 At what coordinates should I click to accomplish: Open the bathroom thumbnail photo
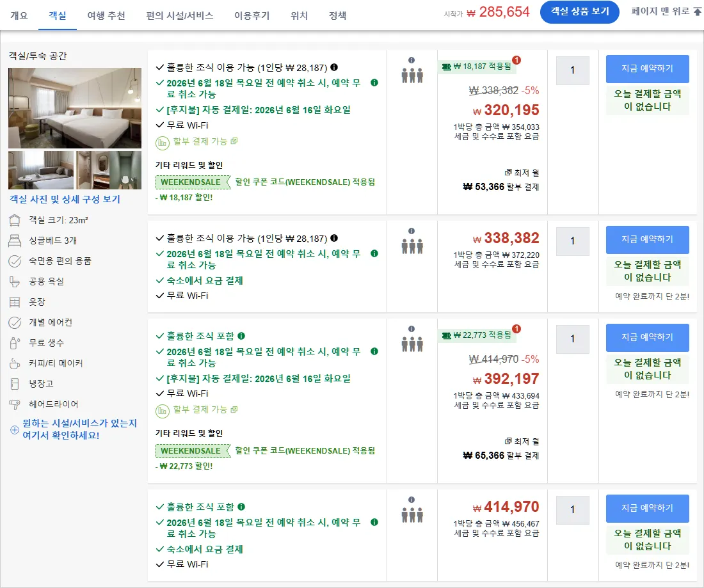(x=109, y=170)
